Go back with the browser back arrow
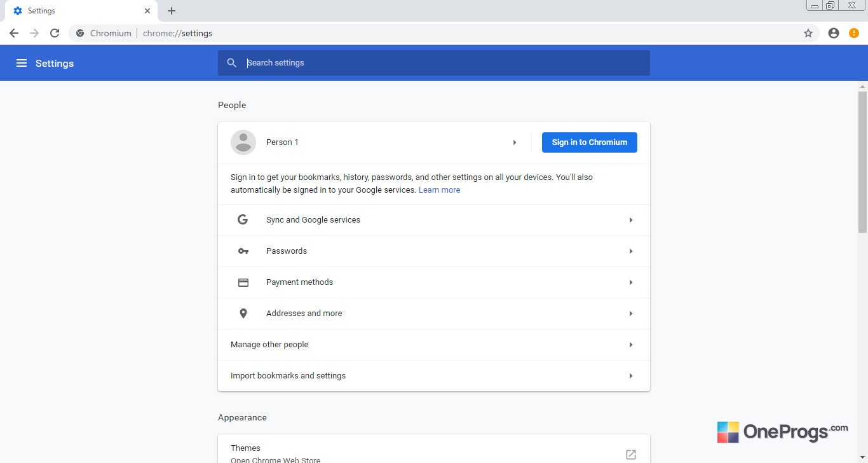 click(14, 33)
